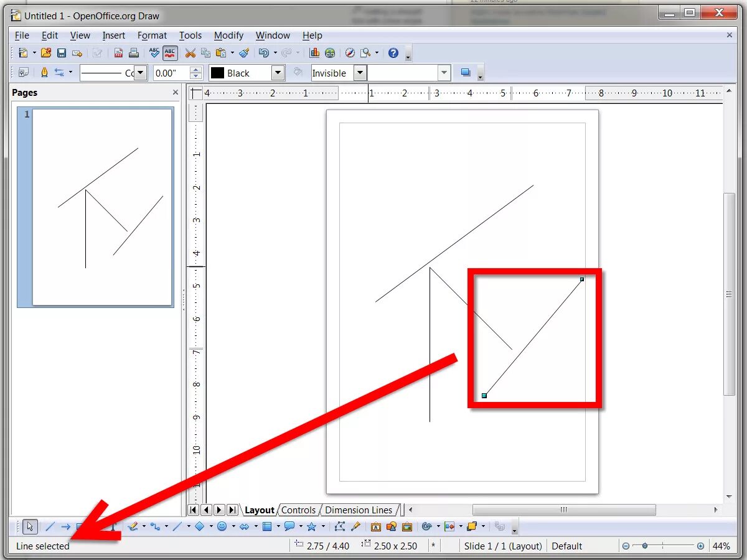Screen dimensions: 747x560
Task: Choose the Line drawing tool
Action: [x=50, y=526]
